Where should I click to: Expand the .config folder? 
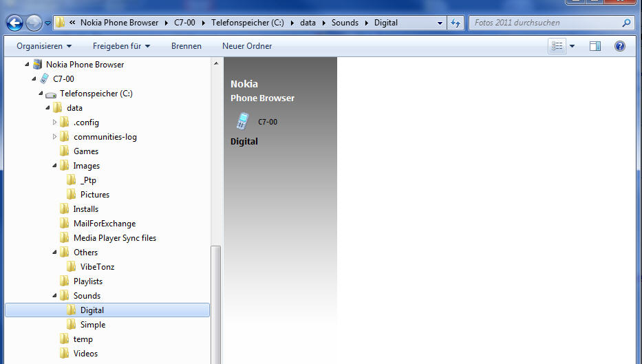coord(54,122)
